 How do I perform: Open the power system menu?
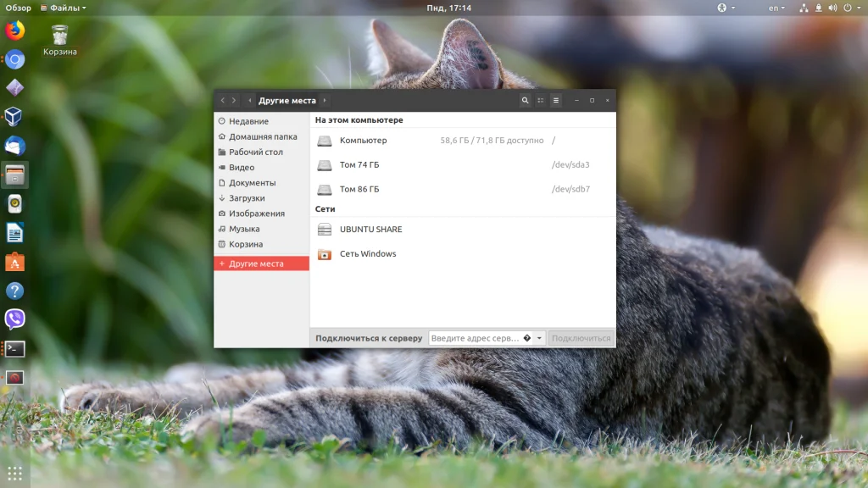click(851, 8)
